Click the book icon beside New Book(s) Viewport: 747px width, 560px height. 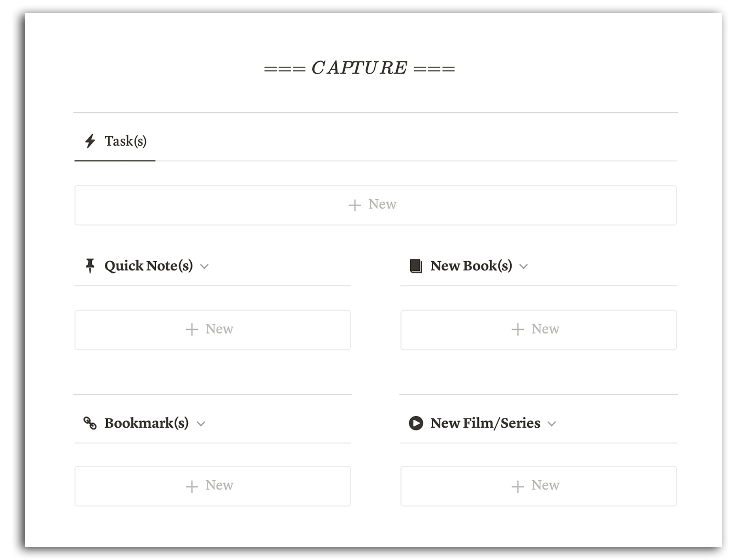tap(416, 266)
